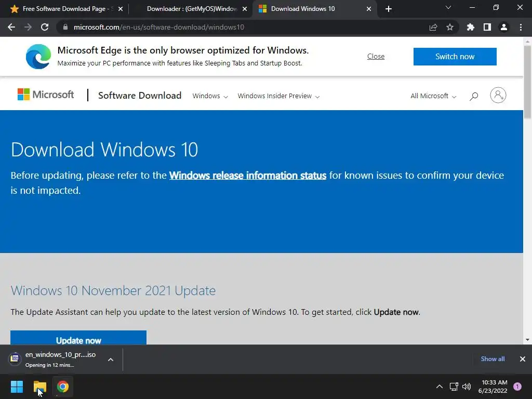Click the forward navigation arrow
This screenshot has width=532, height=399.
click(x=28, y=27)
